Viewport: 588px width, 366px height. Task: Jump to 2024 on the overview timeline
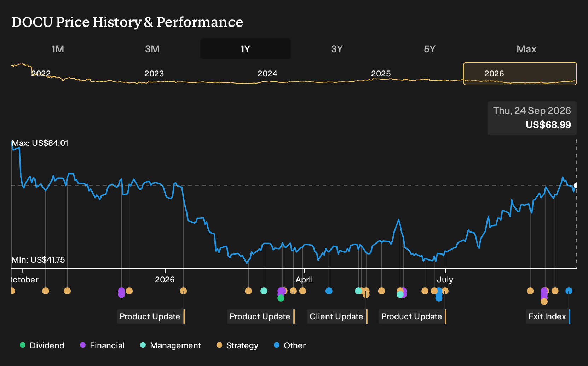tap(267, 74)
